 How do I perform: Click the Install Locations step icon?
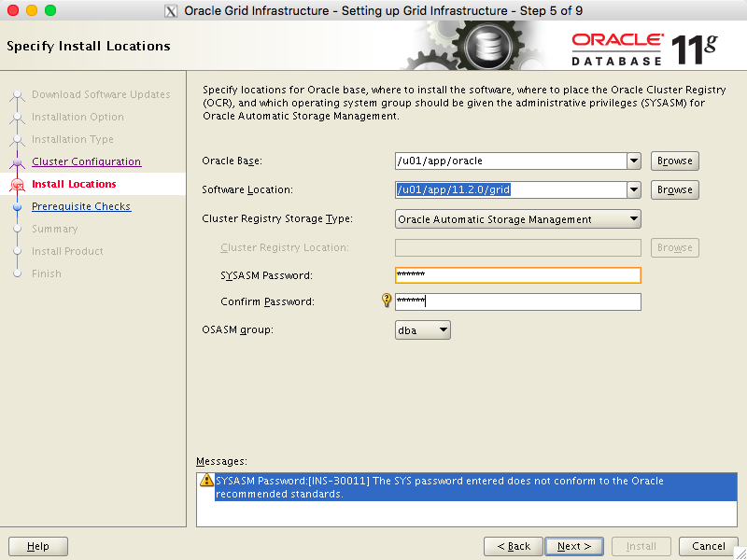click(17, 185)
